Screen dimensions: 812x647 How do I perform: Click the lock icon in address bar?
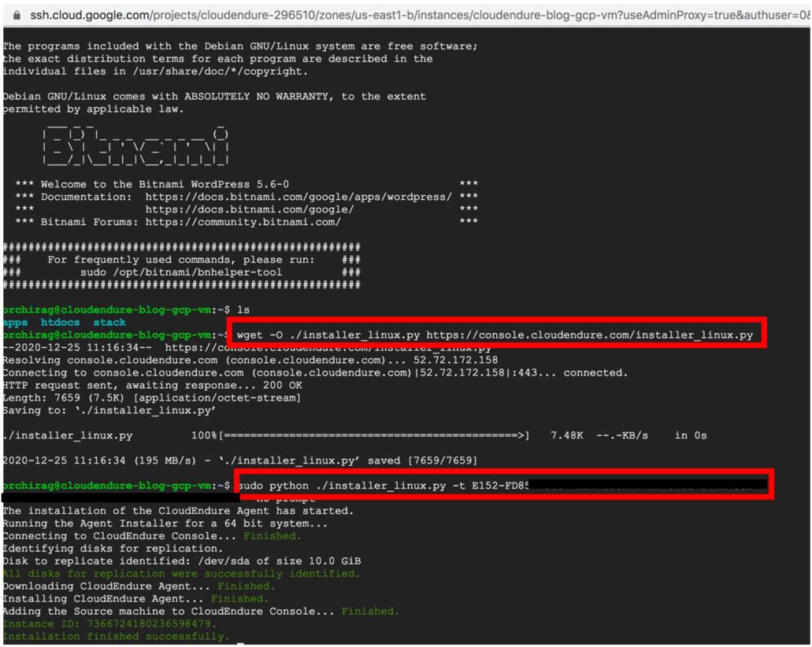[x=17, y=16]
